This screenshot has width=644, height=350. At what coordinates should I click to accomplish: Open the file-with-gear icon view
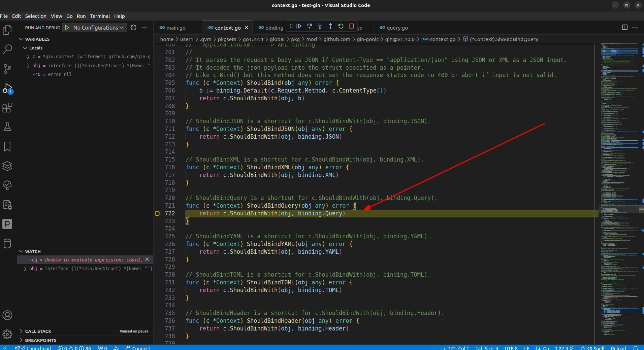7,205
